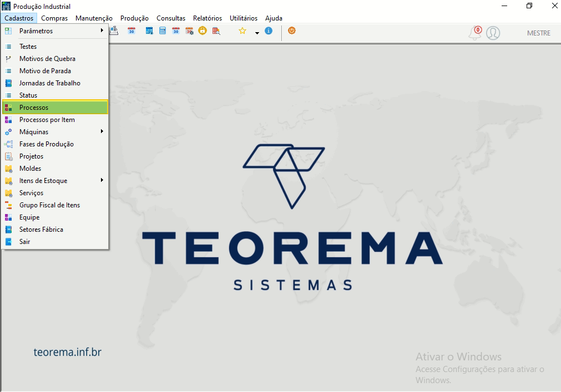Click the Grupo Fiscal de Itens icon
561x392 pixels.
click(x=8, y=205)
